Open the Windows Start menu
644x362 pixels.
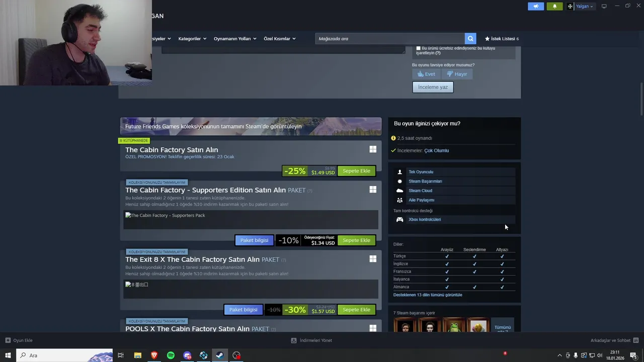click(x=8, y=355)
